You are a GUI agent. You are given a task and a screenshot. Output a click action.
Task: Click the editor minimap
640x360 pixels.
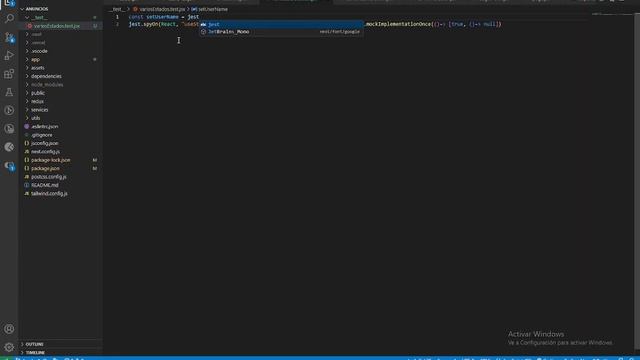tap(611, 15)
